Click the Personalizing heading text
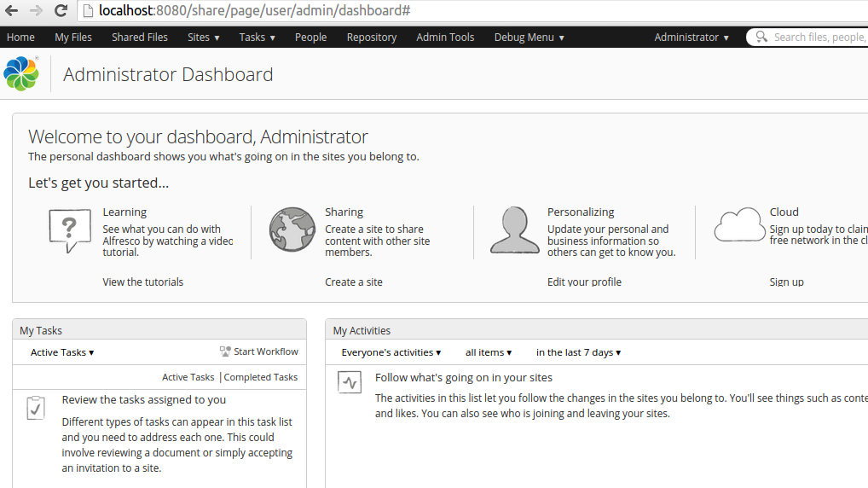The height and width of the screenshot is (488, 868). (581, 212)
